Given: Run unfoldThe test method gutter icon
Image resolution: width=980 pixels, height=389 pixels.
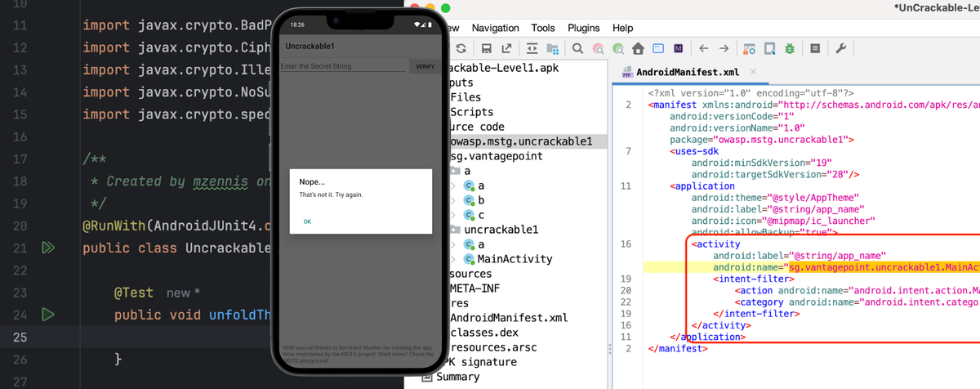Looking at the screenshot, I should [x=48, y=314].
